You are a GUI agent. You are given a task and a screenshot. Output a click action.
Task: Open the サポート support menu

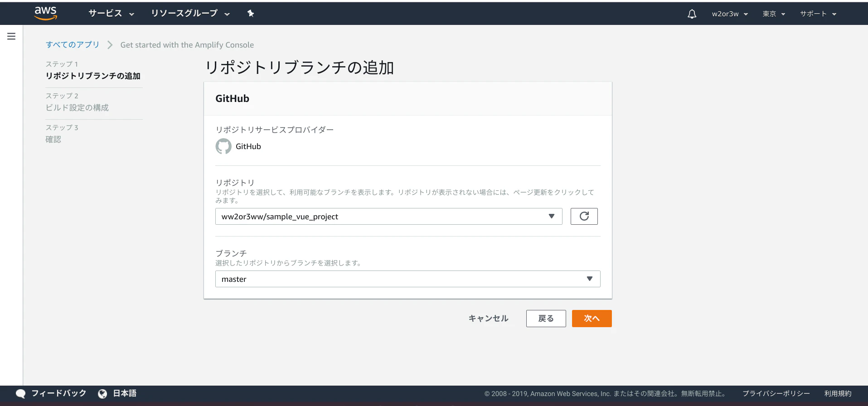pyautogui.click(x=818, y=14)
